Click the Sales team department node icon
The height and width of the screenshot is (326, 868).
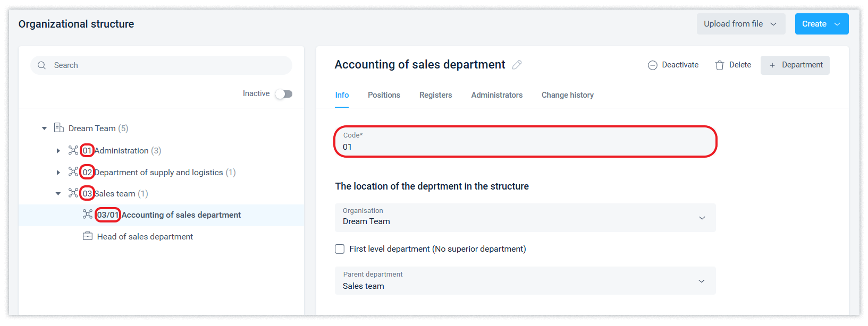pyautogui.click(x=73, y=193)
